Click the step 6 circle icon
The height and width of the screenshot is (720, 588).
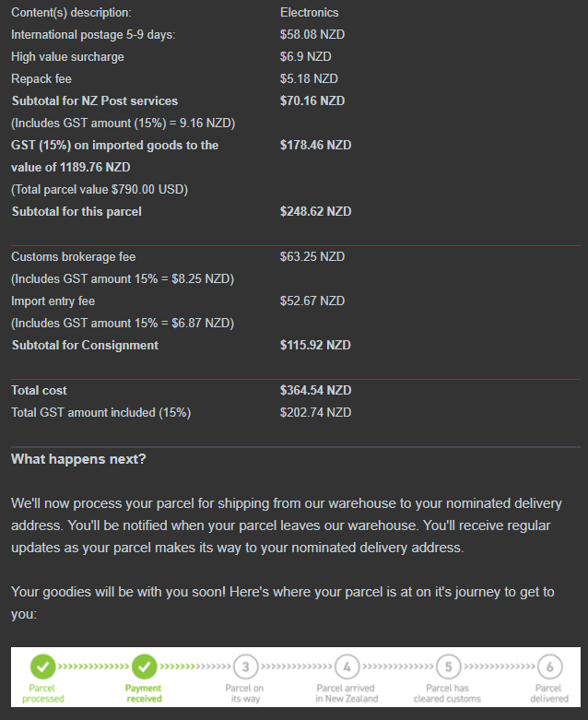pos(549,667)
